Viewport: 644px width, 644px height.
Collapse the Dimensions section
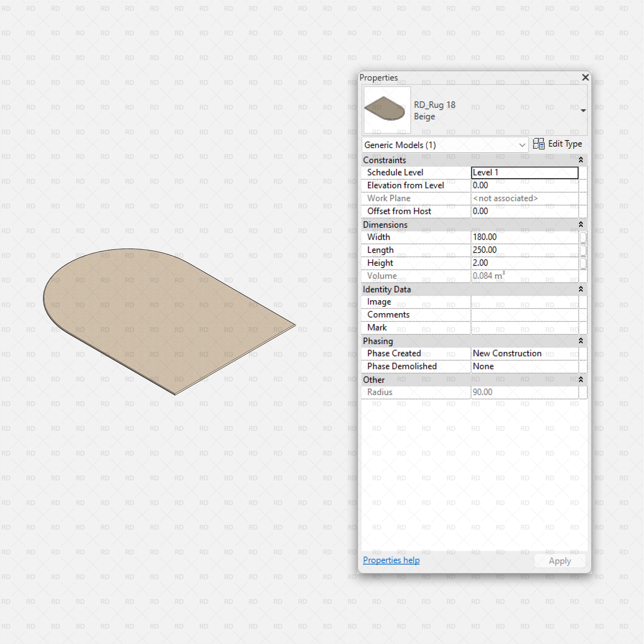[x=581, y=225]
